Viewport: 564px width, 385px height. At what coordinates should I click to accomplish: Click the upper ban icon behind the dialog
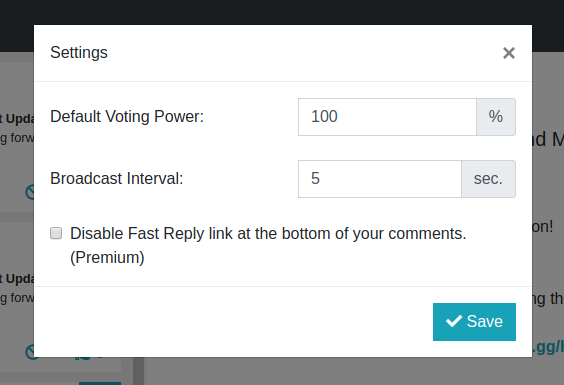[30, 192]
